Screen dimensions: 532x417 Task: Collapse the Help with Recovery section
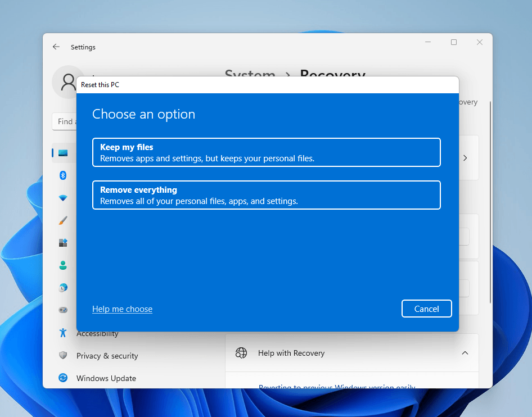[465, 353]
